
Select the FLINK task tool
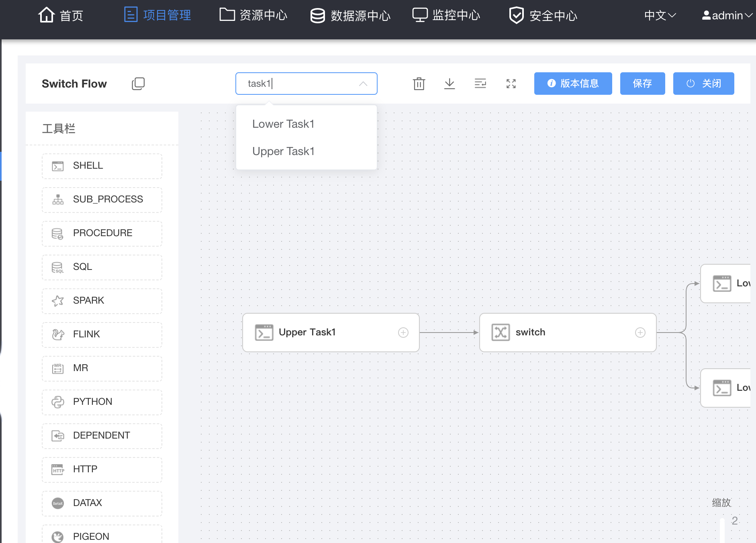tap(102, 335)
